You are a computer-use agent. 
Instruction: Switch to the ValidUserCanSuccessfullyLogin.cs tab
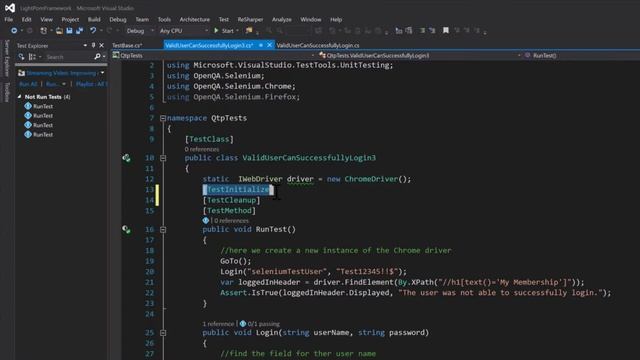click(x=318, y=45)
